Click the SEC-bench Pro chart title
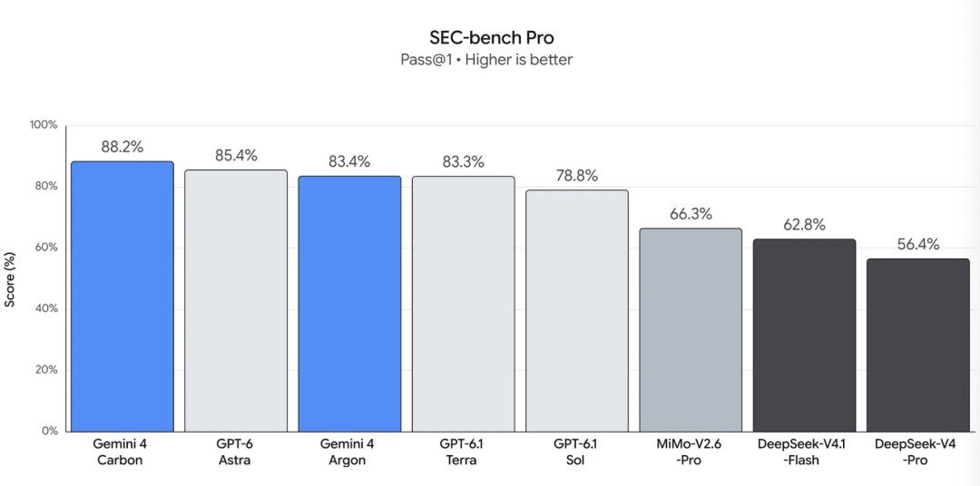Image resolution: width=980 pixels, height=486 pixels. [491, 37]
